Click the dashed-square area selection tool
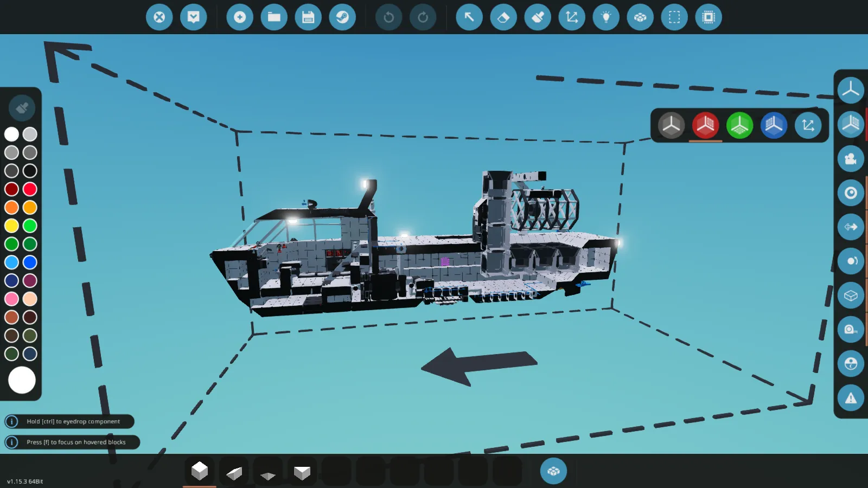This screenshot has height=488, width=868. click(674, 17)
